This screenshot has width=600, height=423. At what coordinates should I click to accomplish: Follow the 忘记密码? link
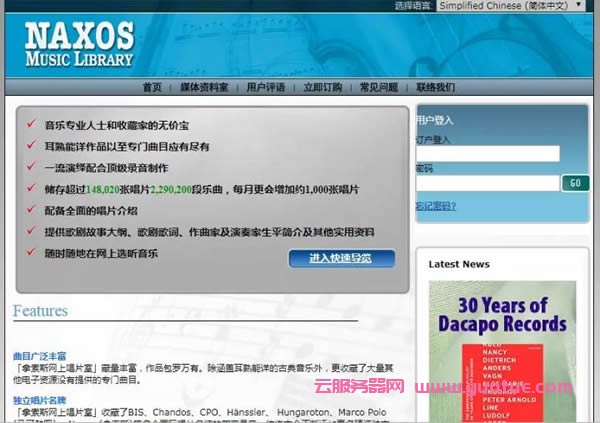point(436,206)
